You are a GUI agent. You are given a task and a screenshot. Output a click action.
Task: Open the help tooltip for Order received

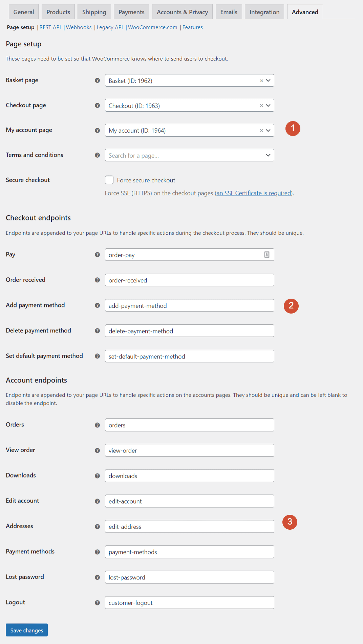98,280
